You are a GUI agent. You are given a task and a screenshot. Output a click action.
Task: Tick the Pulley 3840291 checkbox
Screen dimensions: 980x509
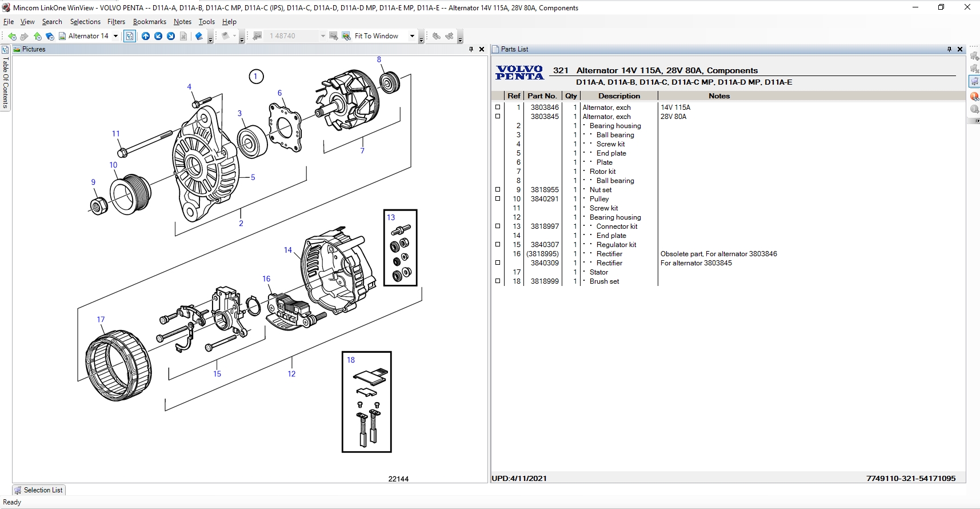coord(498,199)
